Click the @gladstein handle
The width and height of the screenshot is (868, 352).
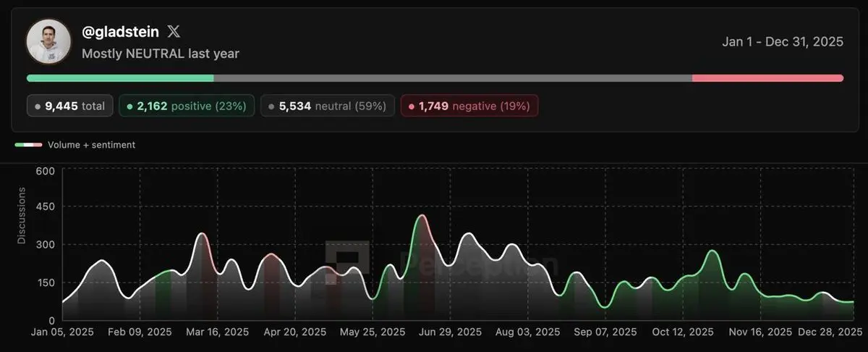tap(120, 31)
